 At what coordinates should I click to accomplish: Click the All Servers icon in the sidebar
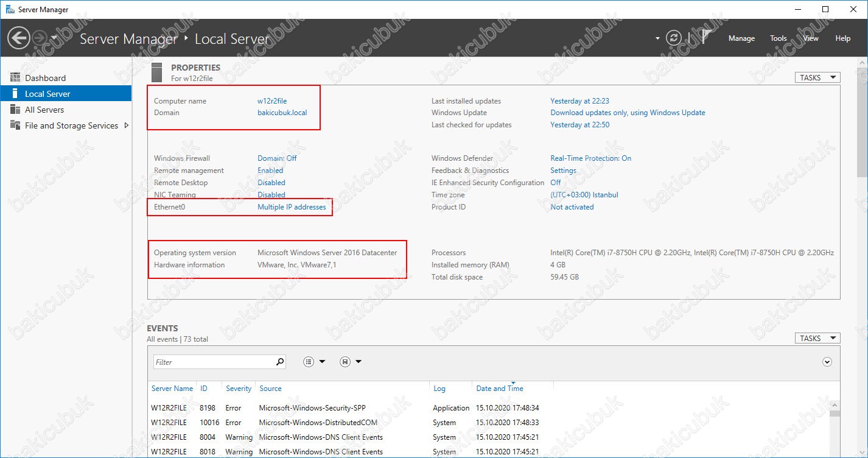pos(15,110)
